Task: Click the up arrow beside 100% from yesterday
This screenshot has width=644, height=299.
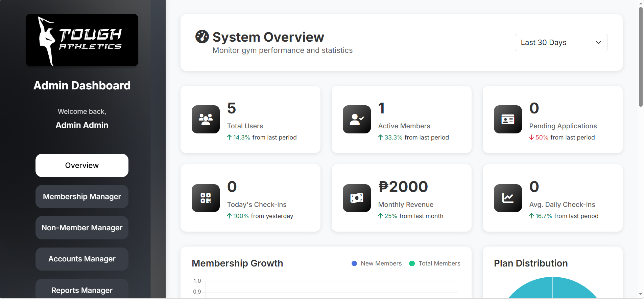Action: 229,216
